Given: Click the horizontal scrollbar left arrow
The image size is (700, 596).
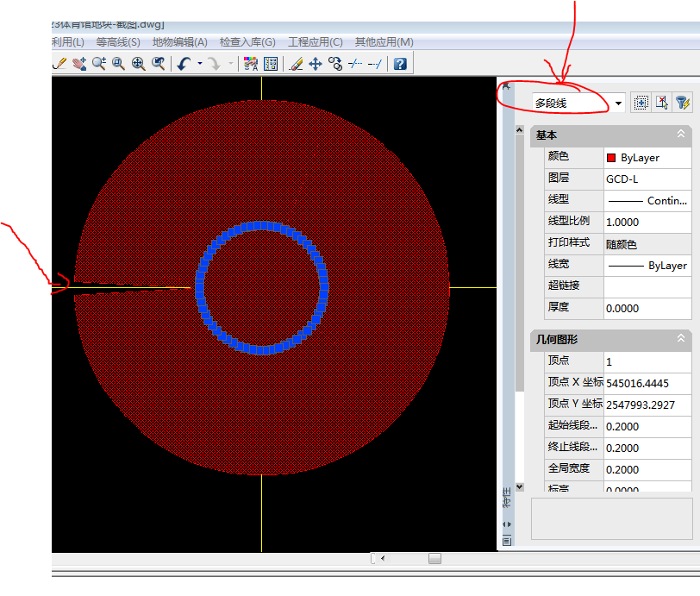Looking at the screenshot, I should (x=383, y=558).
